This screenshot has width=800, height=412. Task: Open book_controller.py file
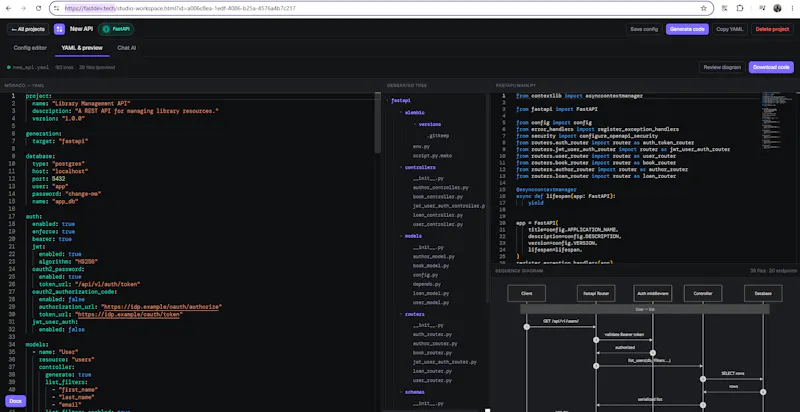438,197
